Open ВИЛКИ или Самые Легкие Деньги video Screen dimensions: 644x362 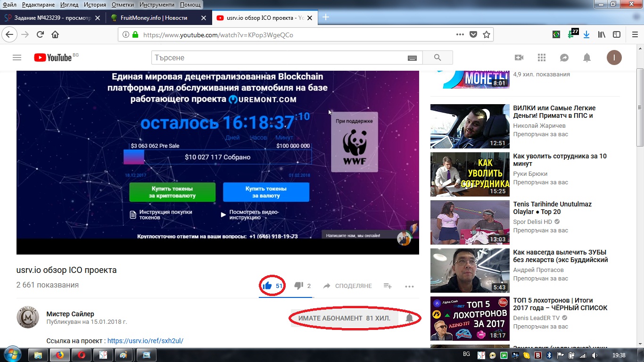(554, 112)
